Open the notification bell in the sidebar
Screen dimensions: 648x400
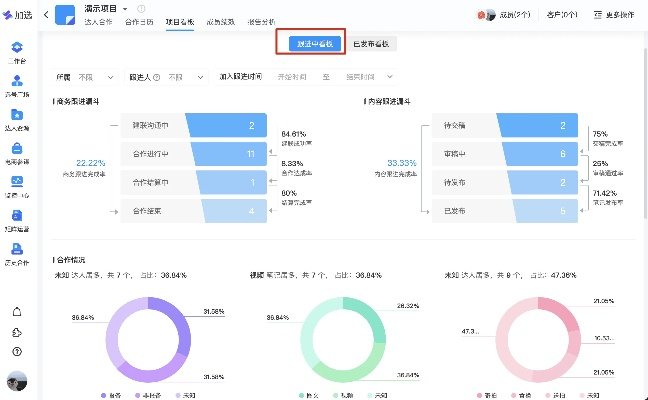(x=17, y=311)
